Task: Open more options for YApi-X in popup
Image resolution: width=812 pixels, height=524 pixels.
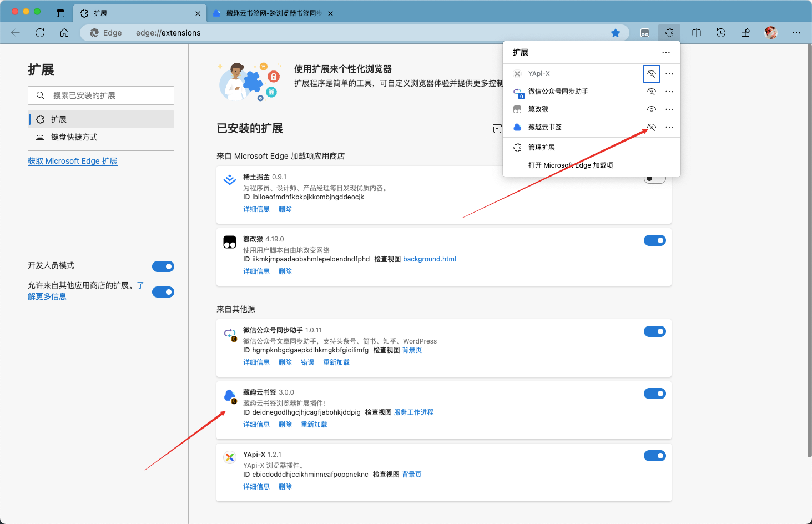Action: 669,74
